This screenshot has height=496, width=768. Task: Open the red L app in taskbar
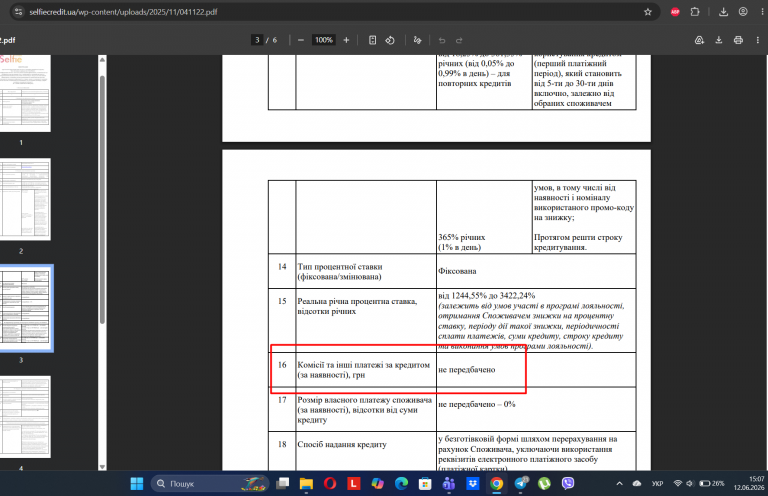click(x=354, y=484)
